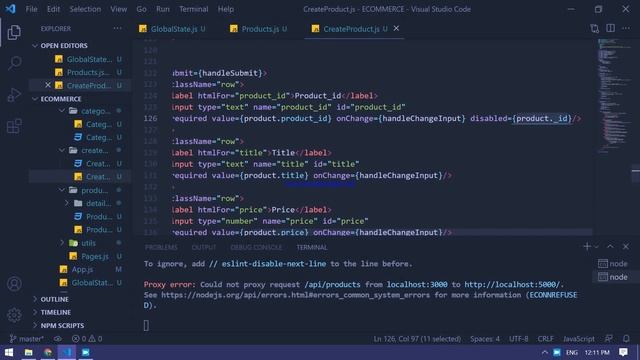The image size is (640, 360).
Task: Open editor more actions ellipsis
Action: click(x=626, y=29)
